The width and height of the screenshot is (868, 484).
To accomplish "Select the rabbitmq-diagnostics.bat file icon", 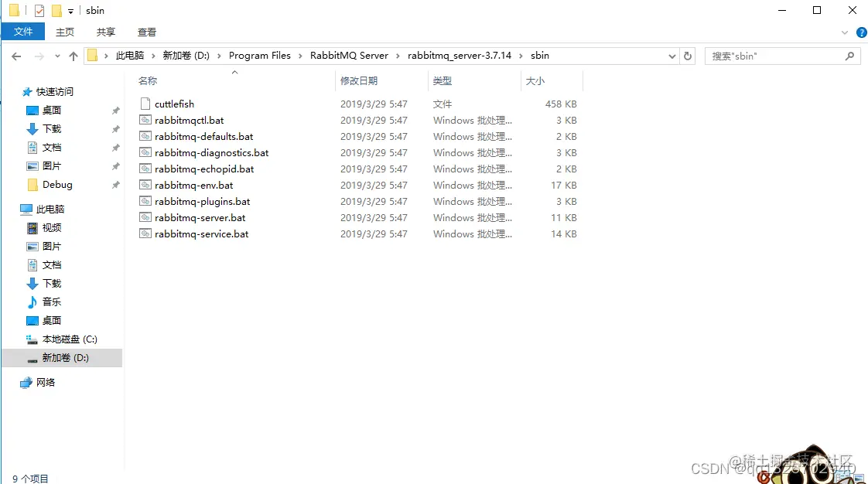I will point(145,152).
